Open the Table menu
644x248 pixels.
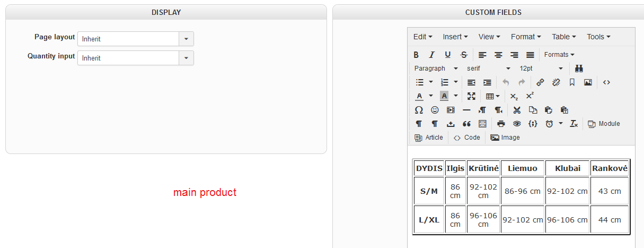click(x=564, y=37)
